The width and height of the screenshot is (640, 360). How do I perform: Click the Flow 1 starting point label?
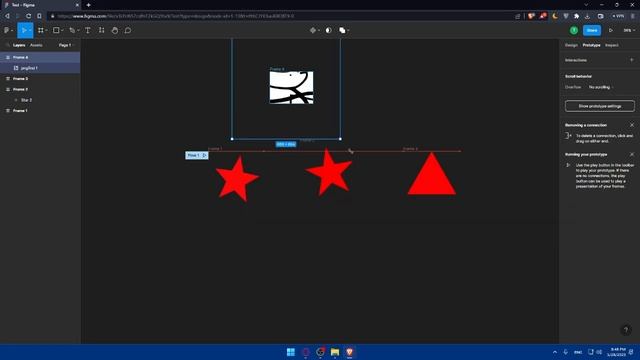coord(197,156)
